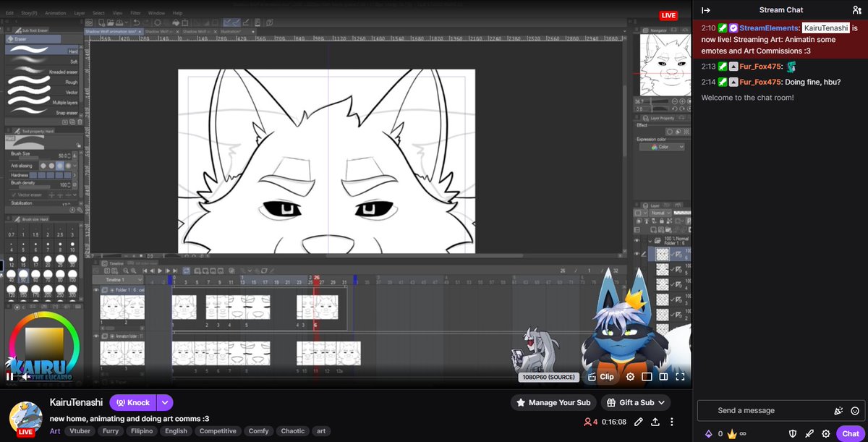868x442 pixels.
Task: Click the purple Chat send button
Action: click(x=849, y=433)
